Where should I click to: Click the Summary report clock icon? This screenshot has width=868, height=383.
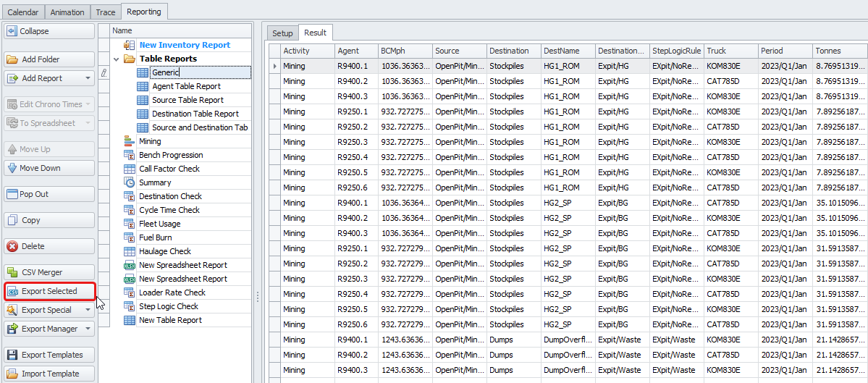(130, 182)
